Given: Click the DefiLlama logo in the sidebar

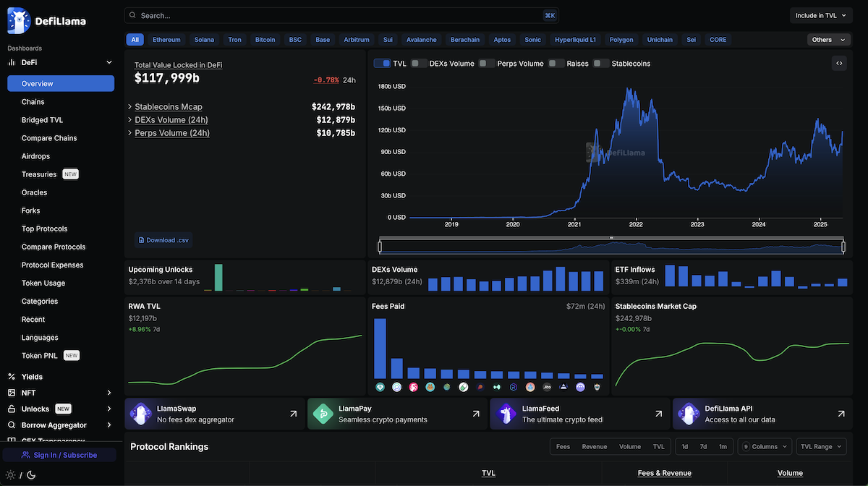Looking at the screenshot, I should click(47, 21).
